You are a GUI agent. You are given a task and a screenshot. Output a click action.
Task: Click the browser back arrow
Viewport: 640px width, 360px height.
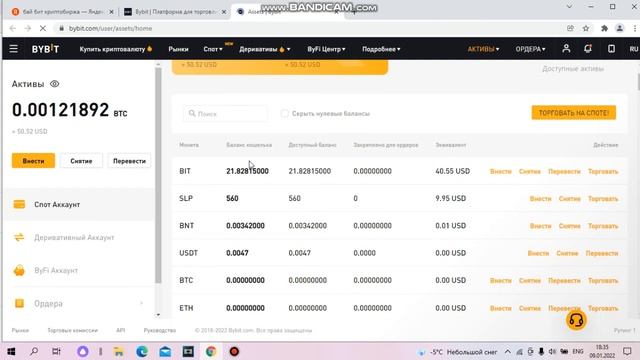[x=13, y=28]
